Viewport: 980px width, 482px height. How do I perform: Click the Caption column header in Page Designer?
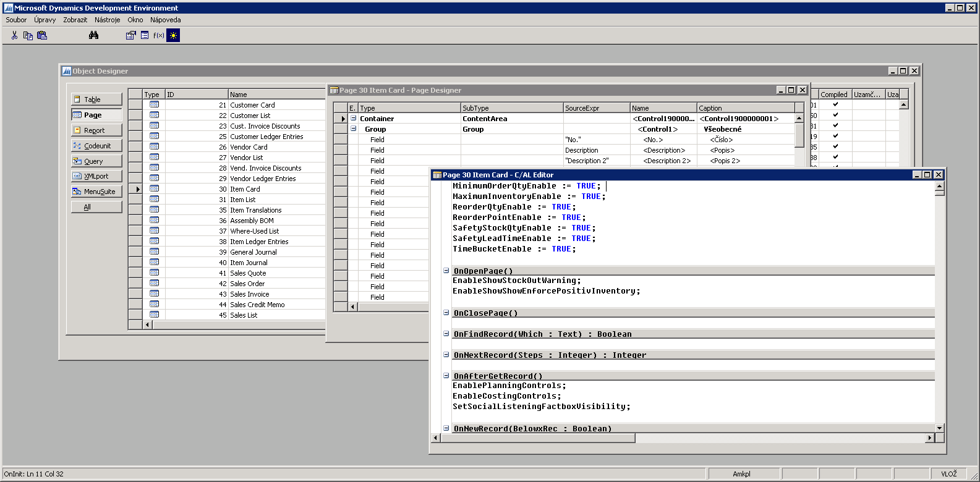point(746,108)
